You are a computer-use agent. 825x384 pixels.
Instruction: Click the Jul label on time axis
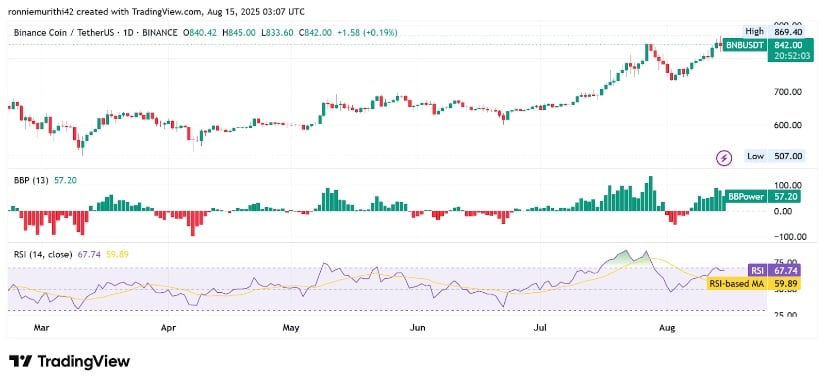pos(541,328)
